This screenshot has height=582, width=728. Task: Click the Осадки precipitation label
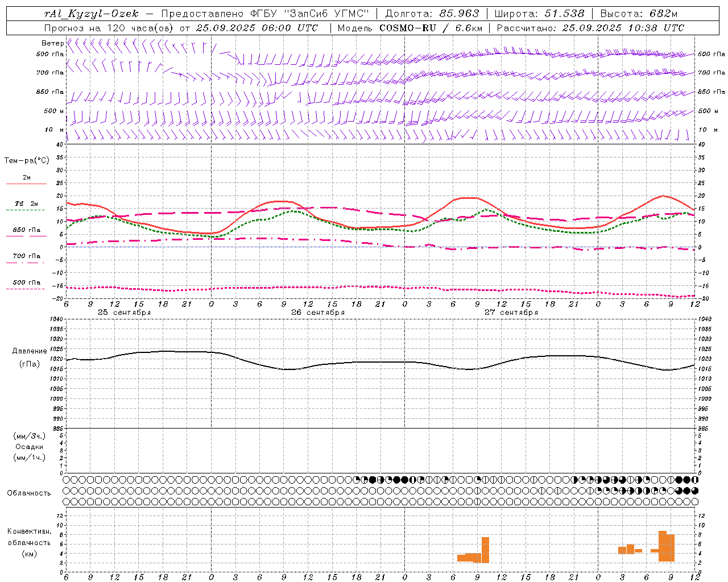30,447
